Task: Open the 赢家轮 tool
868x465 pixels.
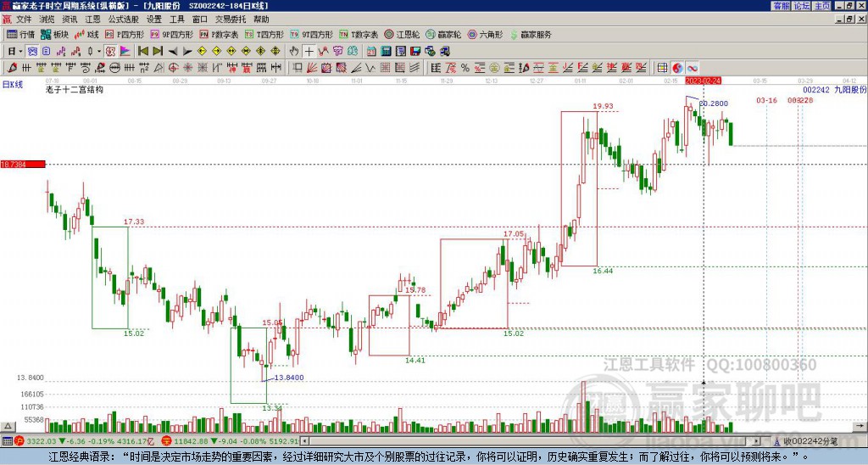Action: click(x=443, y=34)
